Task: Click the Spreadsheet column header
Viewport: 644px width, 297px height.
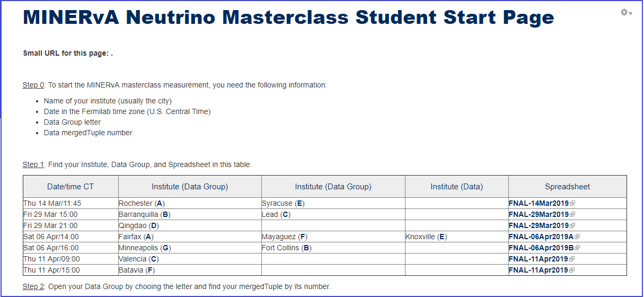Action: tap(567, 187)
